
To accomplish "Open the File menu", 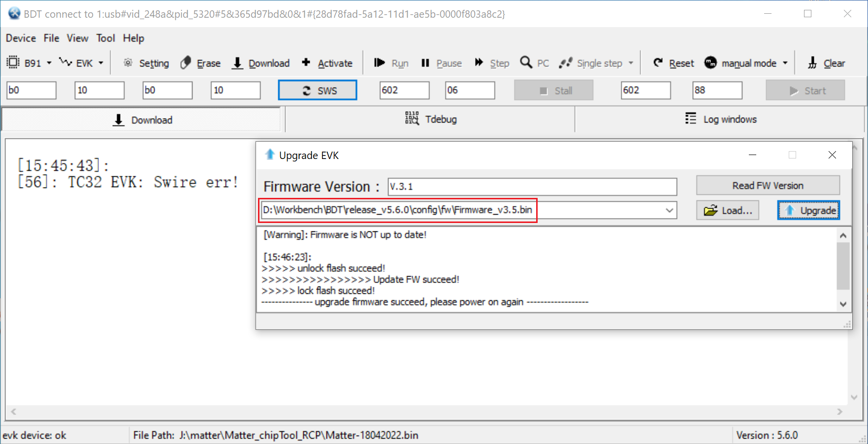I will [51, 38].
